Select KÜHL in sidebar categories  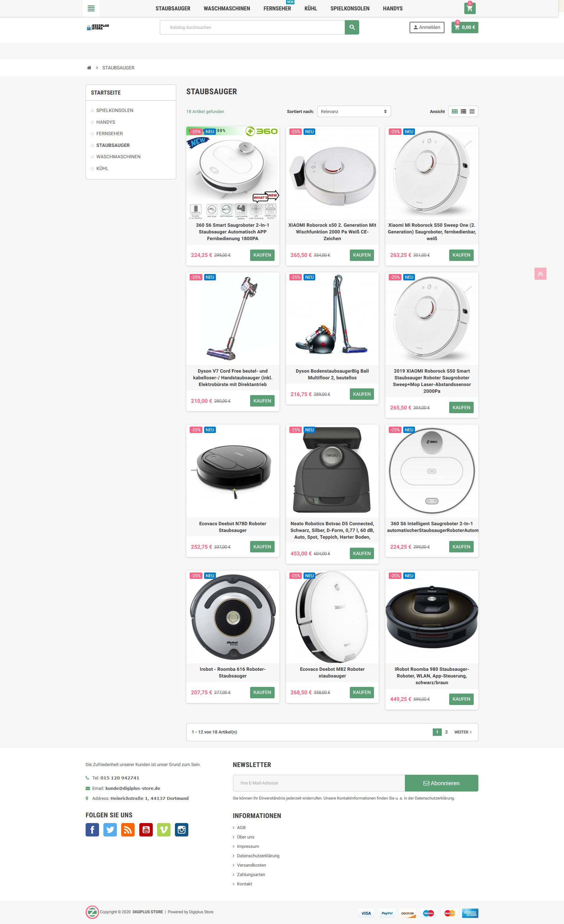[x=102, y=168]
